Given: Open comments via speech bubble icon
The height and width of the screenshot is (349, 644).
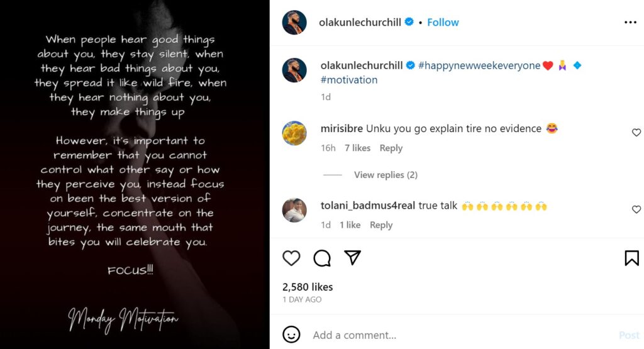Looking at the screenshot, I should click(322, 258).
